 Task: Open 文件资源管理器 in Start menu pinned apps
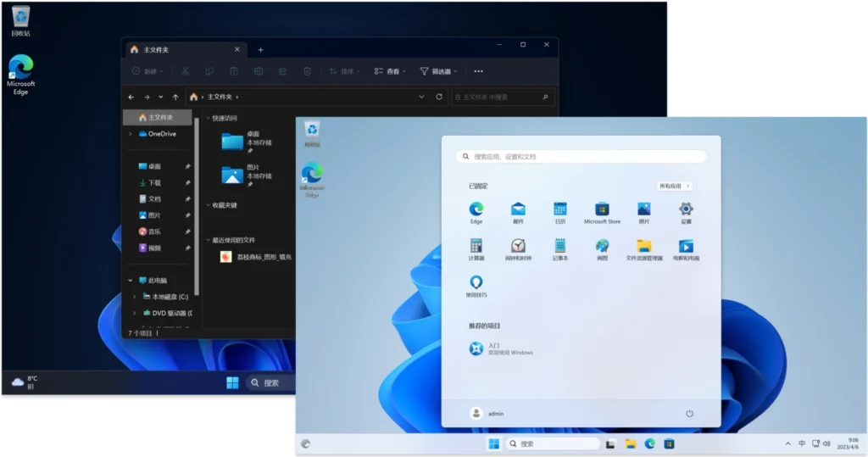point(644,249)
